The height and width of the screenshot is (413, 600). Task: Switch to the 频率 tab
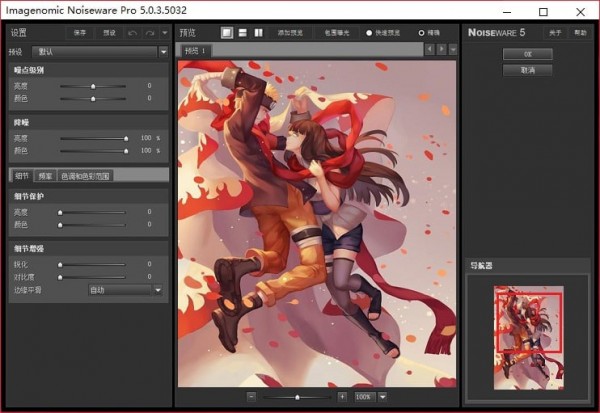[x=44, y=175]
